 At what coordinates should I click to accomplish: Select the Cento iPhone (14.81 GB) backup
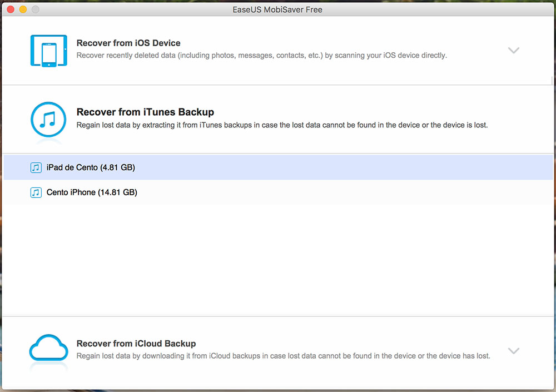(278, 192)
